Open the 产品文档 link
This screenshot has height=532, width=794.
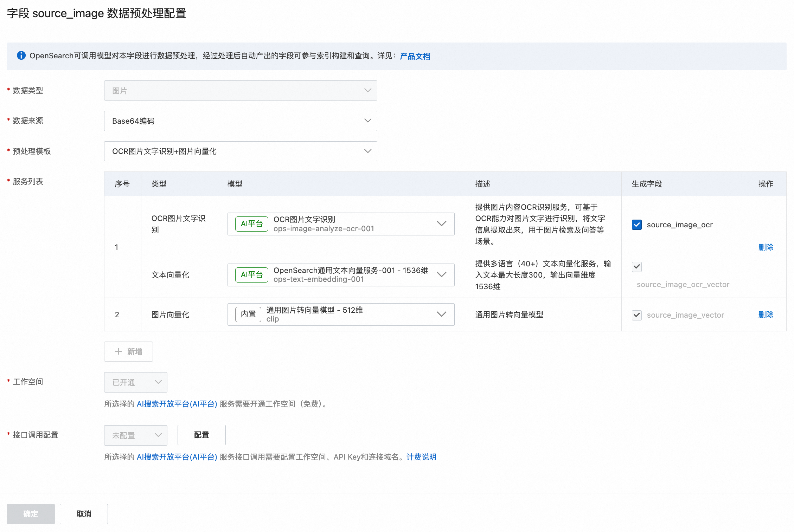pos(415,56)
